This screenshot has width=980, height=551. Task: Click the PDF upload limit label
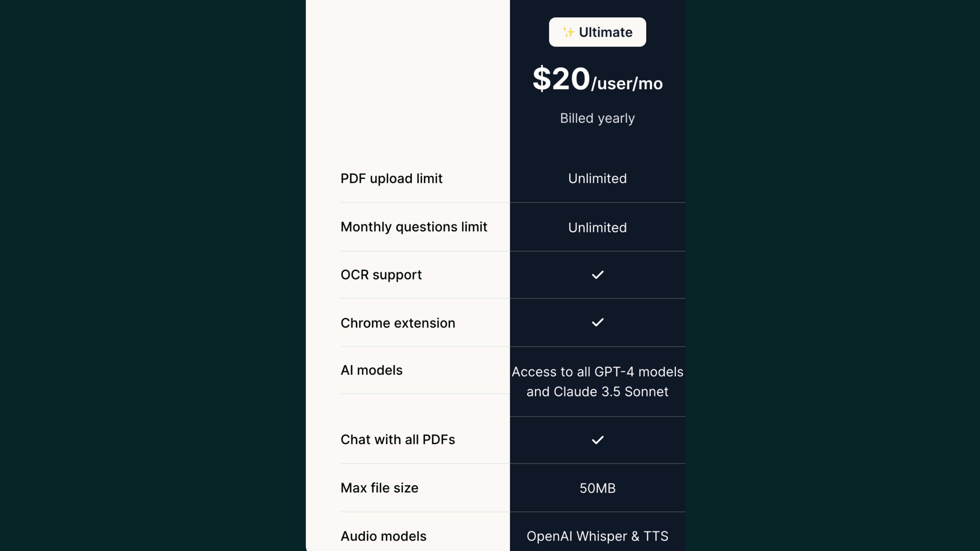click(391, 178)
